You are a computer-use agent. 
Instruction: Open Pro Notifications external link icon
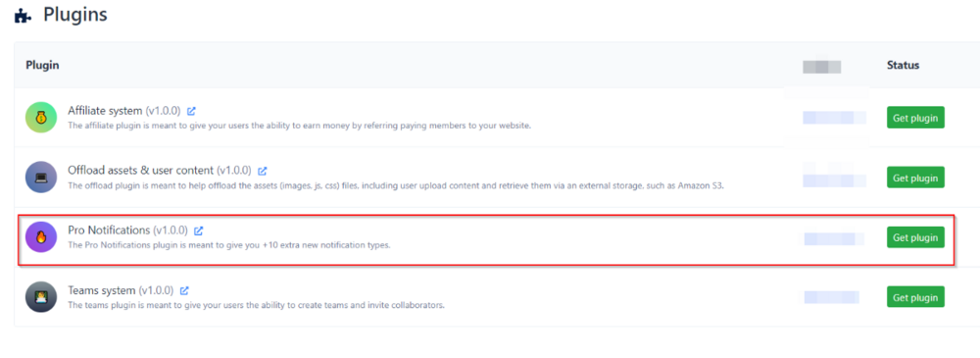[199, 230]
